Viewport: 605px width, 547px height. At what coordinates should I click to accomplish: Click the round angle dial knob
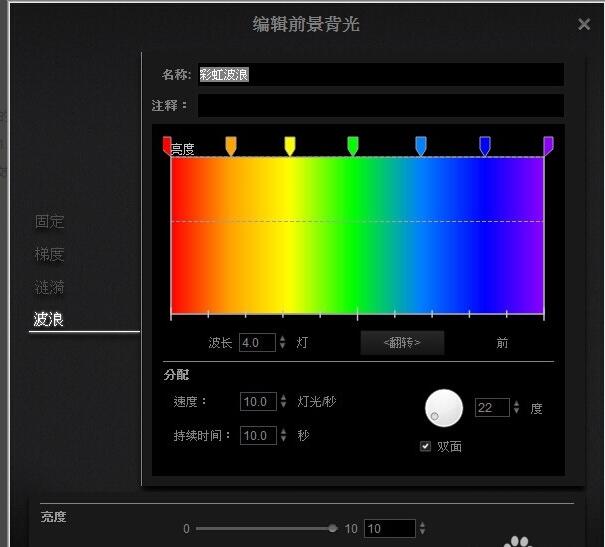(444, 408)
